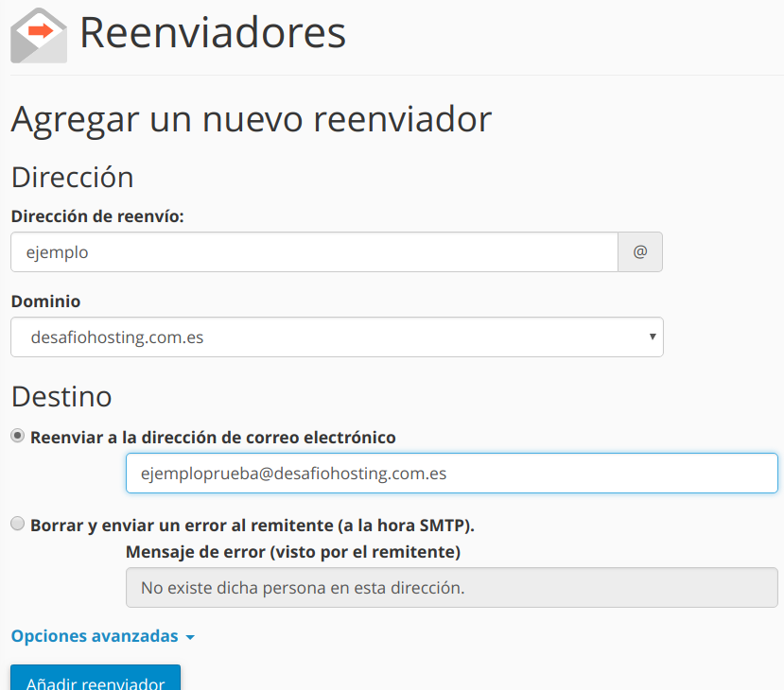Click the domain dropdown arrow icon
The height and width of the screenshot is (690, 784).
pyautogui.click(x=651, y=337)
